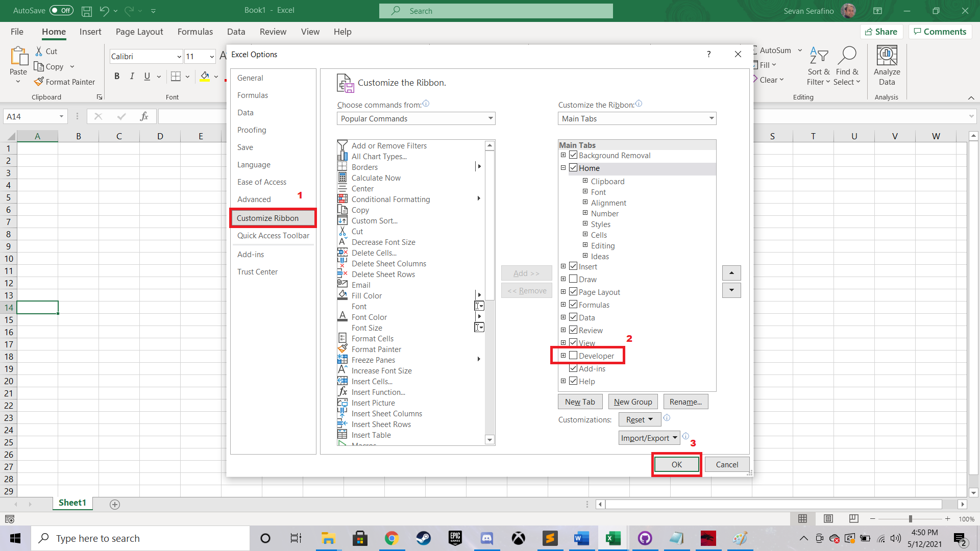This screenshot has height=551, width=980.
Task: Toggle Bold formatting in Font group
Action: [x=117, y=77]
